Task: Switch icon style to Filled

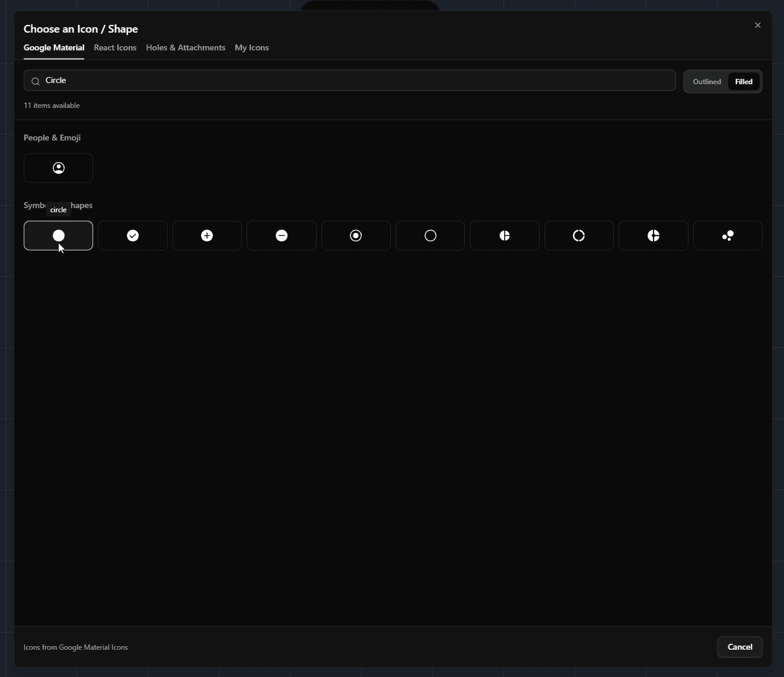Action: click(x=744, y=82)
